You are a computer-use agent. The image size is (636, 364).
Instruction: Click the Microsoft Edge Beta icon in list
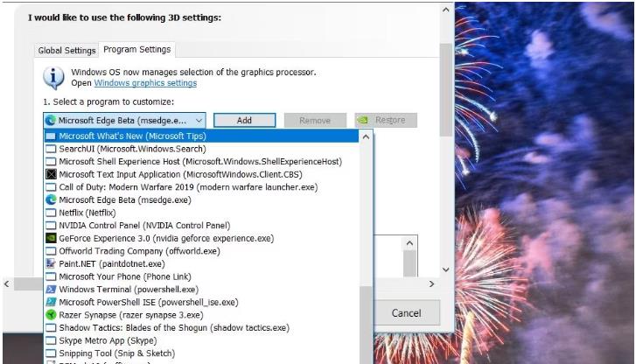[x=51, y=199]
